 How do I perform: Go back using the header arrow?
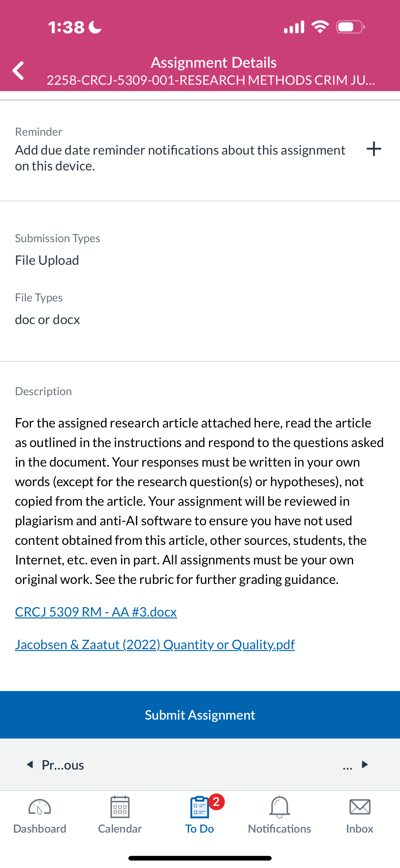point(18,70)
